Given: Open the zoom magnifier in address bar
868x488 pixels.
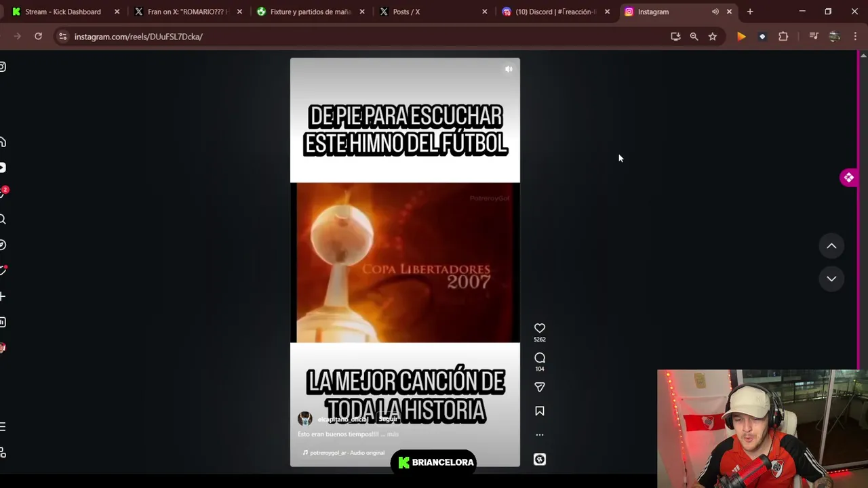Looking at the screenshot, I should pos(694,37).
